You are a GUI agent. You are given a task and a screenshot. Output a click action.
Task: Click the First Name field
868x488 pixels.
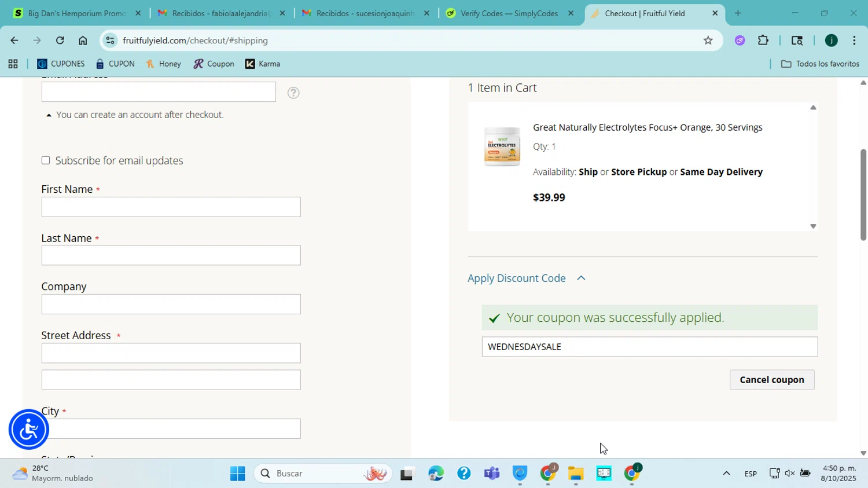[171, 207]
